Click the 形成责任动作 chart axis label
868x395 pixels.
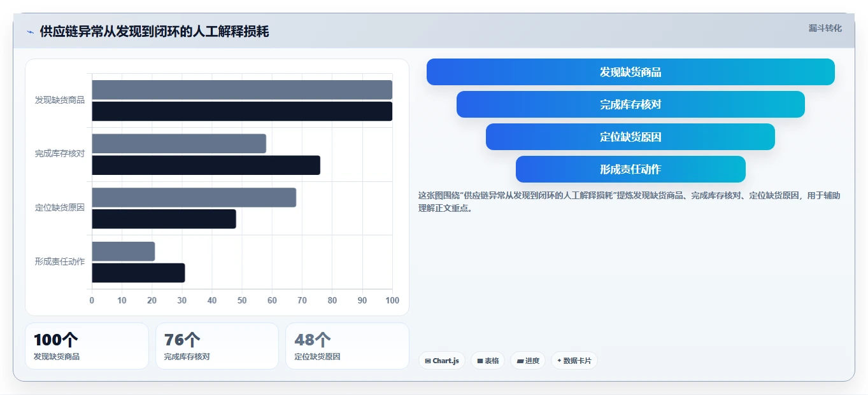(x=60, y=261)
